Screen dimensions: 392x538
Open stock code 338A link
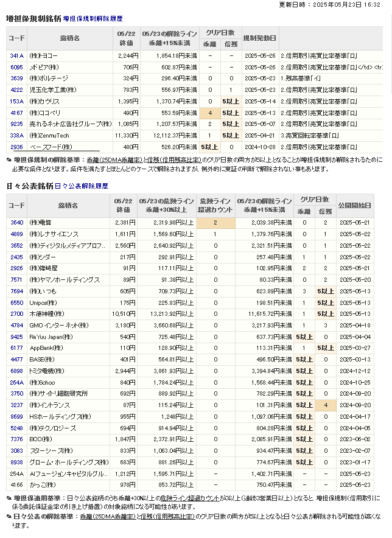click(x=16, y=136)
